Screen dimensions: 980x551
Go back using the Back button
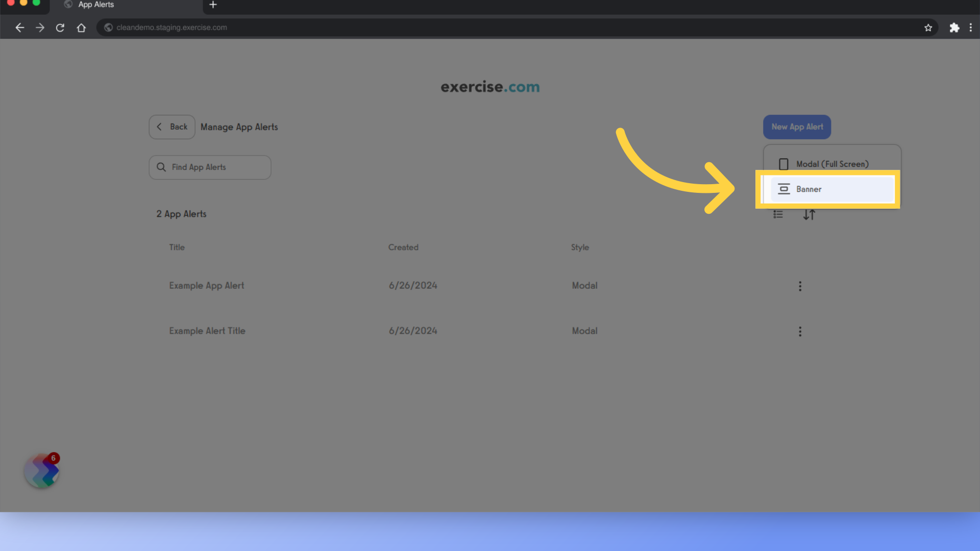(x=172, y=127)
